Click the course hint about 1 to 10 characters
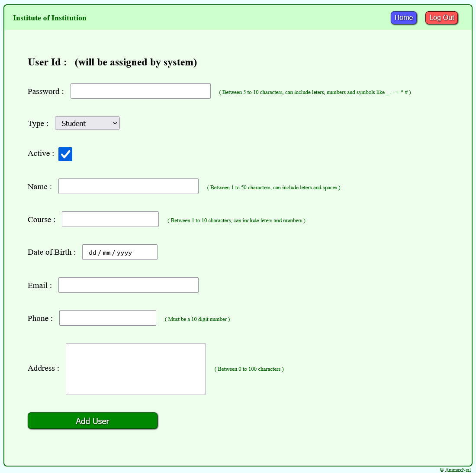The height and width of the screenshot is (473, 476). point(236,220)
